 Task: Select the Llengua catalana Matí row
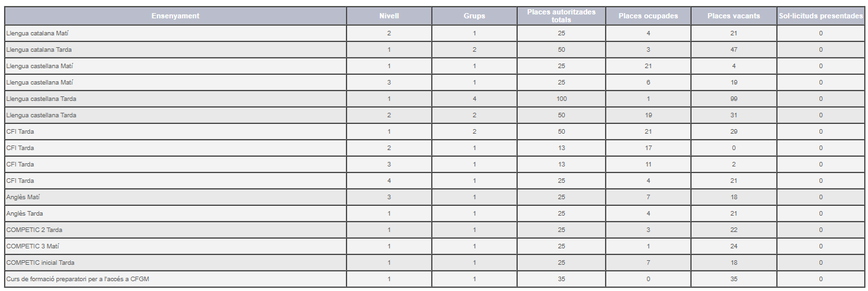tap(434, 33)
